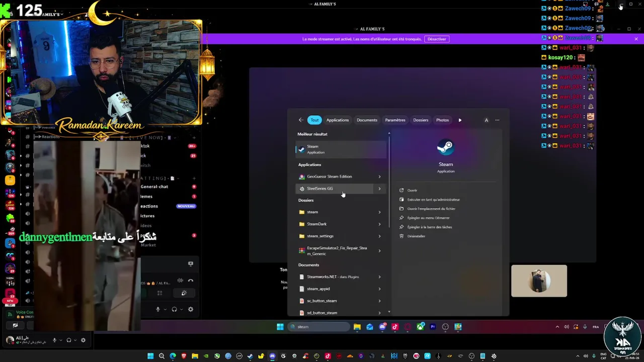Select the Tout filter tab
The image size is (644, 362).
pos(314,120)
